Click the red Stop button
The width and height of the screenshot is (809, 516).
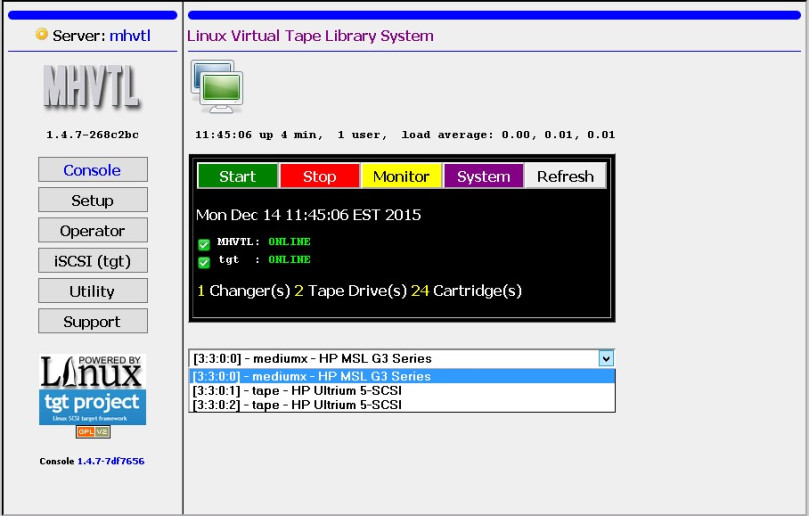319,176
